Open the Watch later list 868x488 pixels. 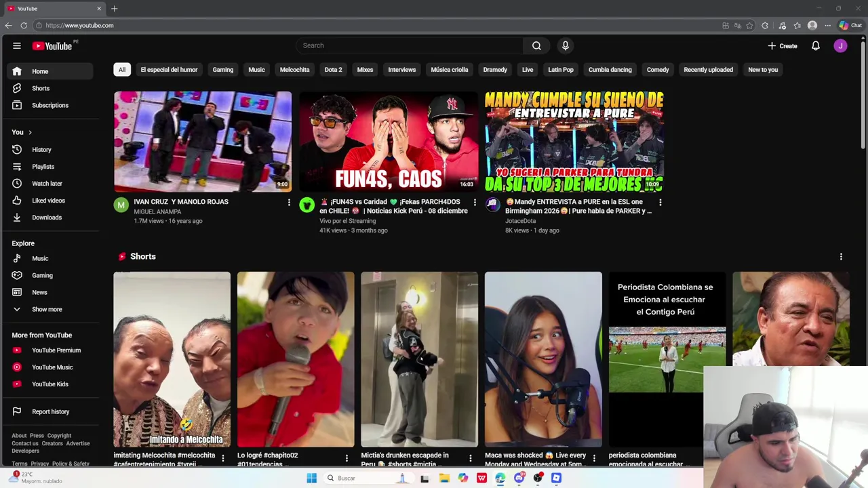50,183
